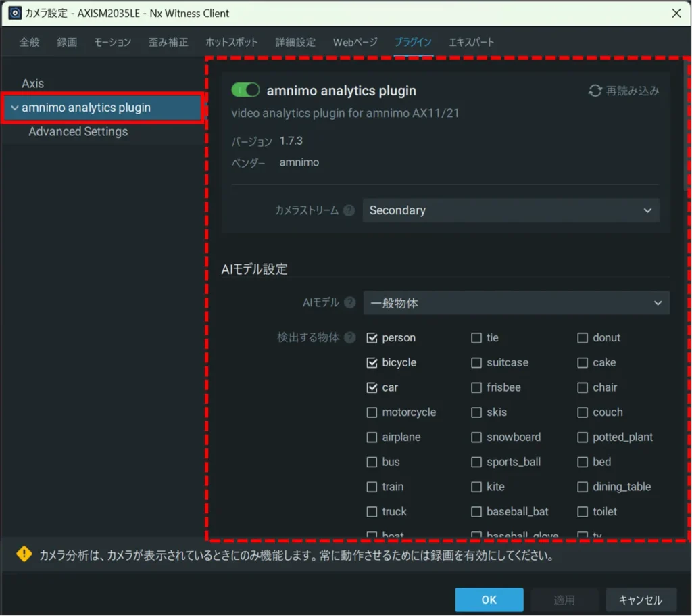Open the カメラストリーム Secondary dropdown
The width and height of the screenshot is (692, 616).
click(510, 210)
